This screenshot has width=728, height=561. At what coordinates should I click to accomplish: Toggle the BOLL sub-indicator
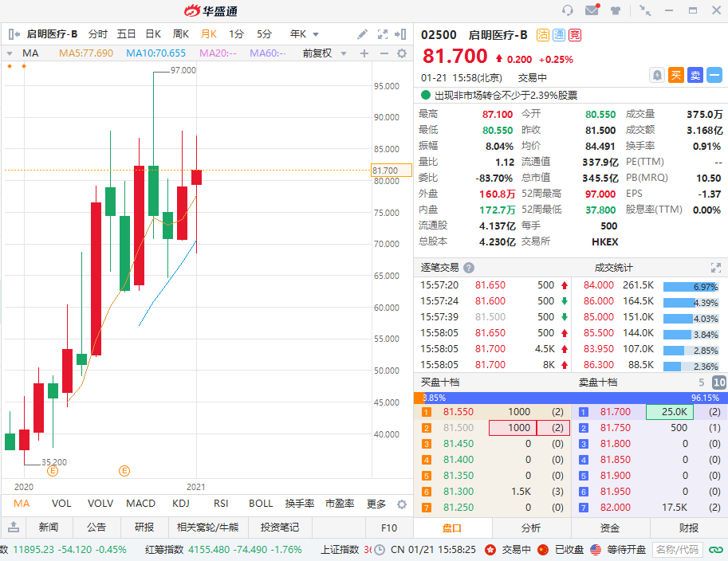pyautogui.click(x=261, y=504)
